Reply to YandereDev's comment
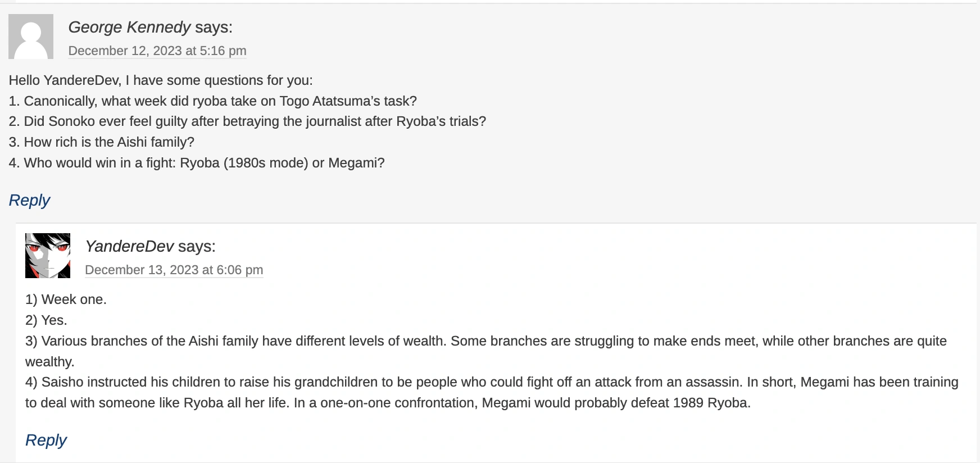 46,440
